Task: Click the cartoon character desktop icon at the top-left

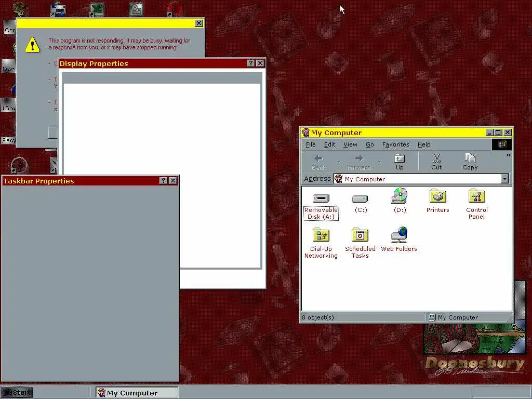Action: [x=19, y=9]
